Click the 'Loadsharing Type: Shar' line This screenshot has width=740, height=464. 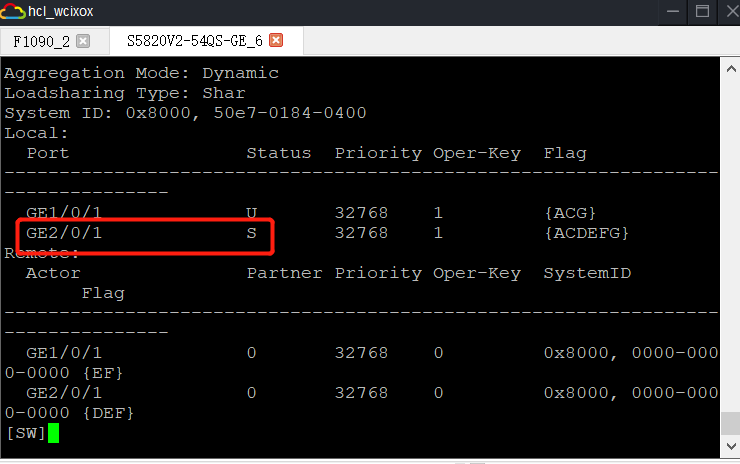125,93
